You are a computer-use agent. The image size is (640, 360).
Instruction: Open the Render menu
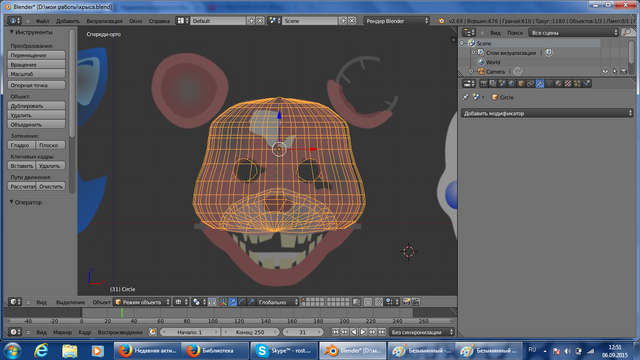pos(104,21)
